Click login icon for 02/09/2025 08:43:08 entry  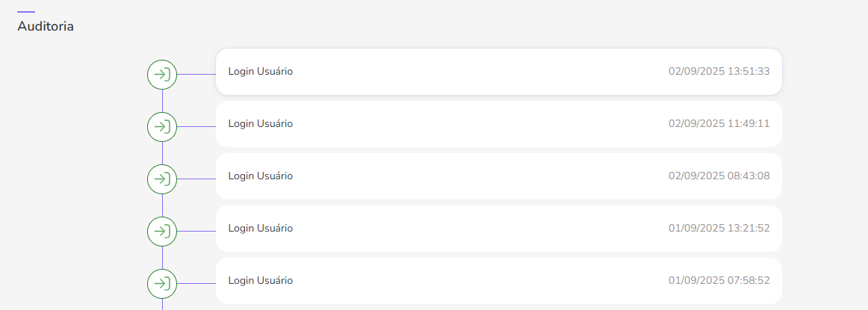pos(162,179)
